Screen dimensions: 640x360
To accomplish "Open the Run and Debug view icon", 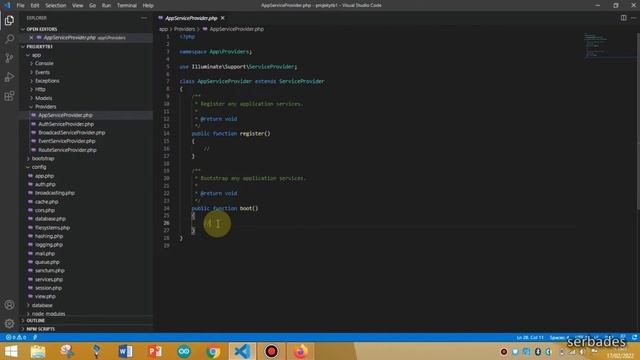I will [9, 77].
